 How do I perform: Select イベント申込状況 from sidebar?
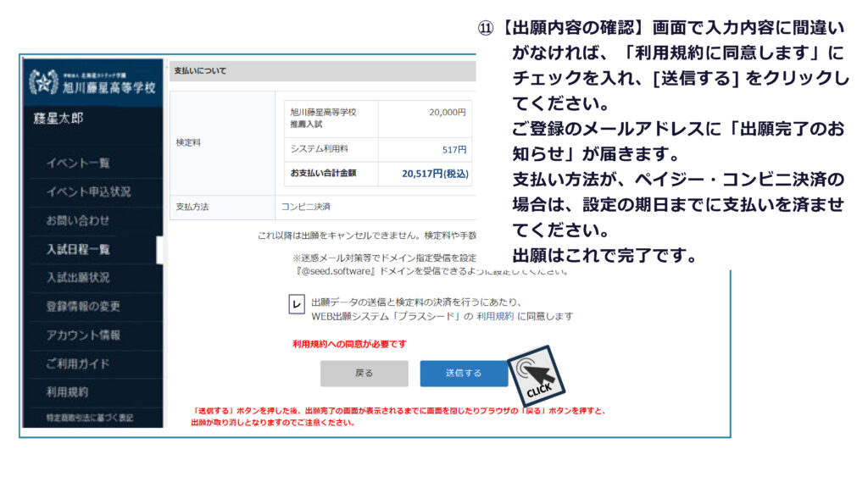tap(89, 191)
